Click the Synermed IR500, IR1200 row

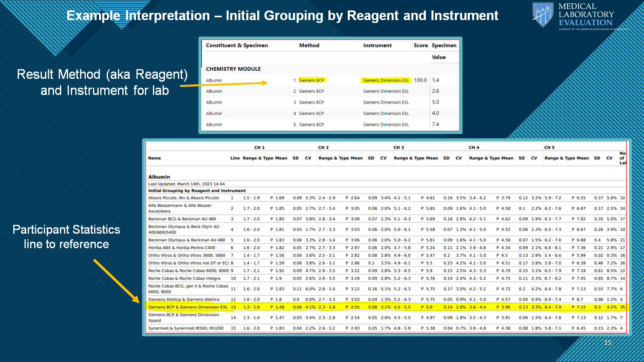(x=186, y=328)
